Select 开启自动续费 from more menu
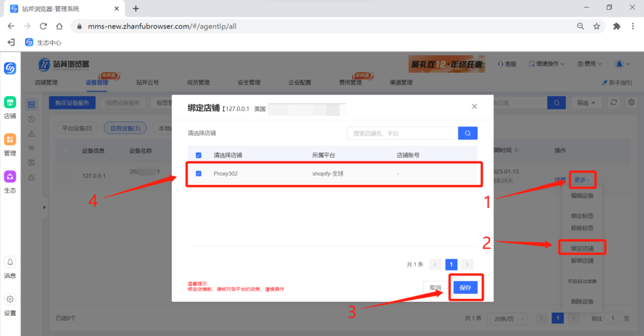 pyautogui.click(x=582, y=281)
